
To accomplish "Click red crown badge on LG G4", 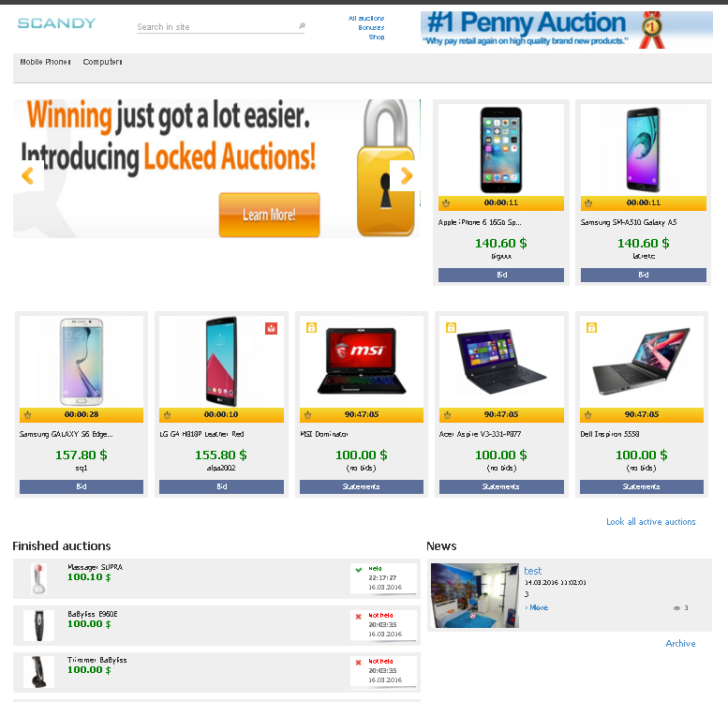I will tap(271, 328).
